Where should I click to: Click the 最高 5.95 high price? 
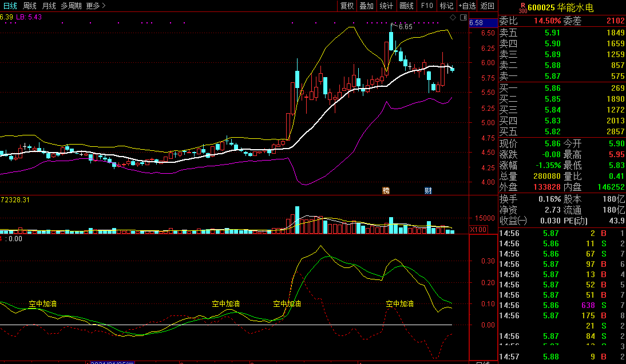[617, 154]
